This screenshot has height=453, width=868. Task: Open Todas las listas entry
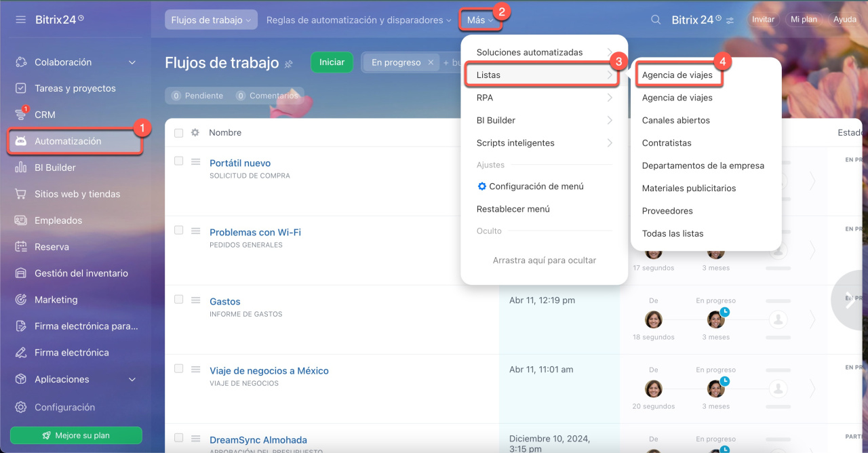[x=673, y=233]
